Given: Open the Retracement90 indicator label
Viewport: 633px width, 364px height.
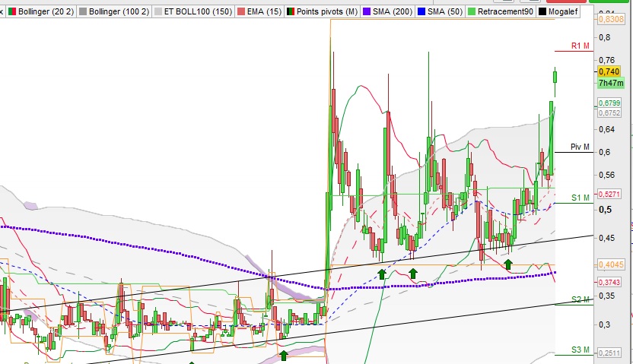Looking at the screenshot, I should pyautogui.click(x=505, y=11).
